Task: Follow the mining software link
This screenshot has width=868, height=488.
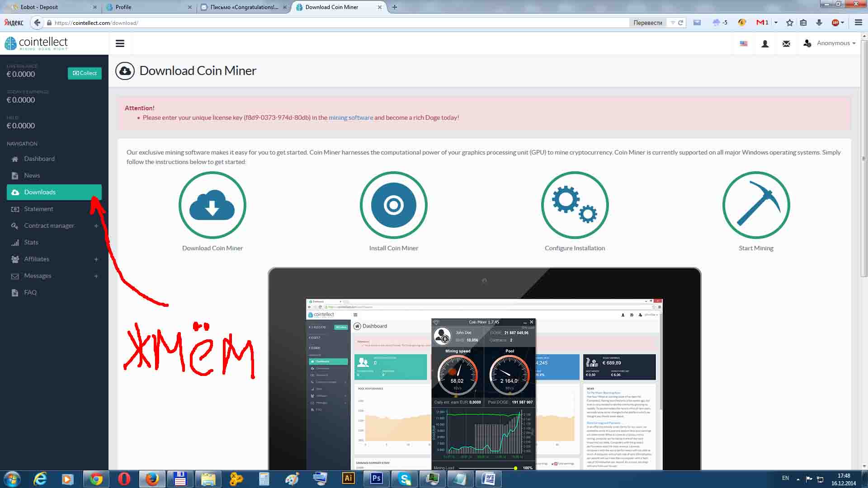Action: coord(351,117)
